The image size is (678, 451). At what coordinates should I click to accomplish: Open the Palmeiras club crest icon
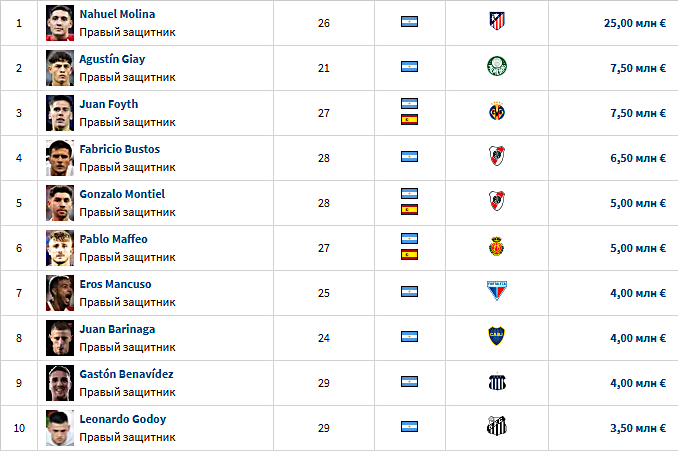coord(497,66)
